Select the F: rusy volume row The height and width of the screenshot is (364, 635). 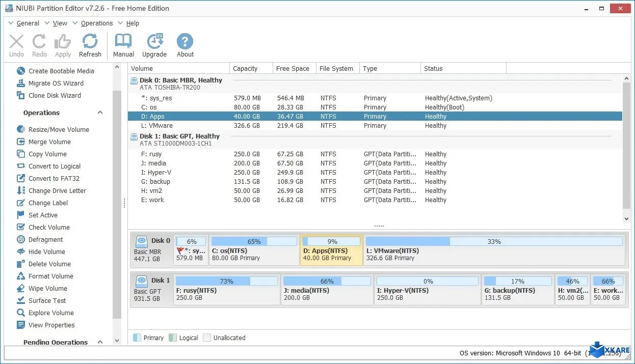375,154
